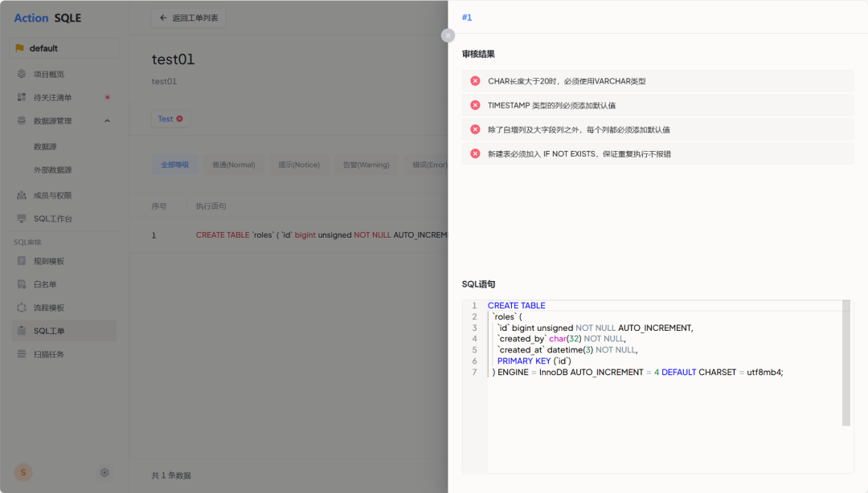The image size is (868, 493).
Task: Click 返回工单列表 back button
Action: tap(189, 18)
